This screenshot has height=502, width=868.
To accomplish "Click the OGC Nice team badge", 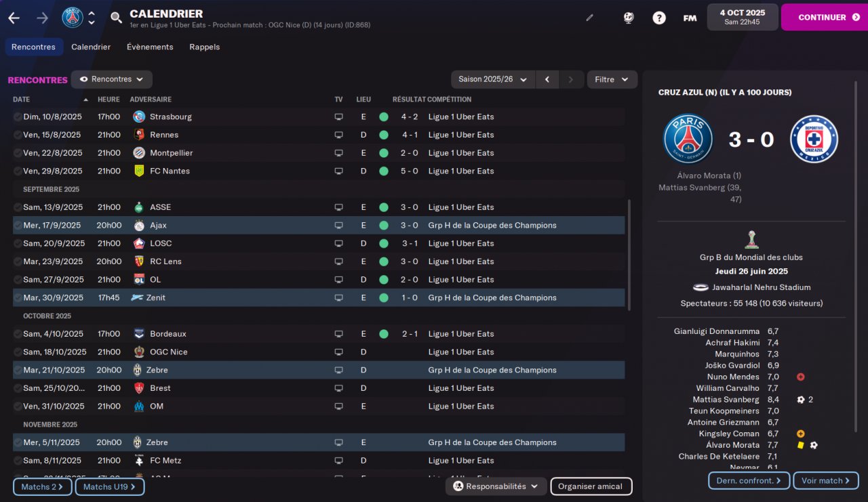I will 139,352.
